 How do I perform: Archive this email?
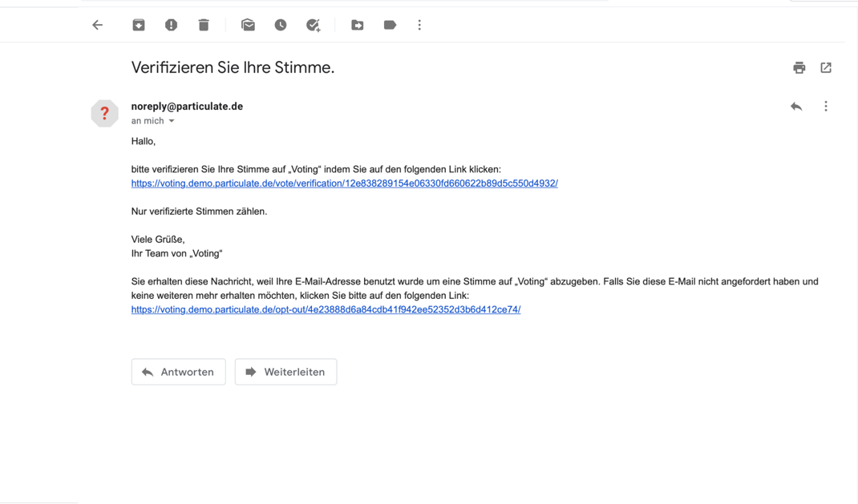(139, 25)
